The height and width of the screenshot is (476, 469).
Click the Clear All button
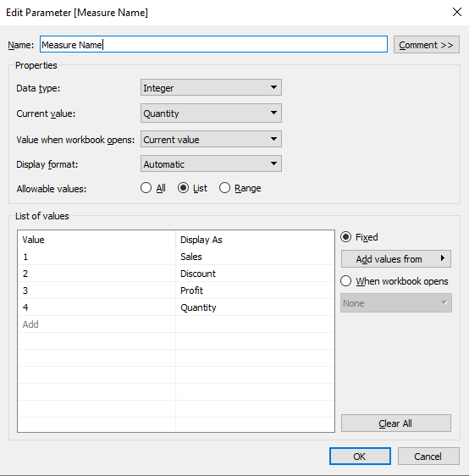[396, 423]
